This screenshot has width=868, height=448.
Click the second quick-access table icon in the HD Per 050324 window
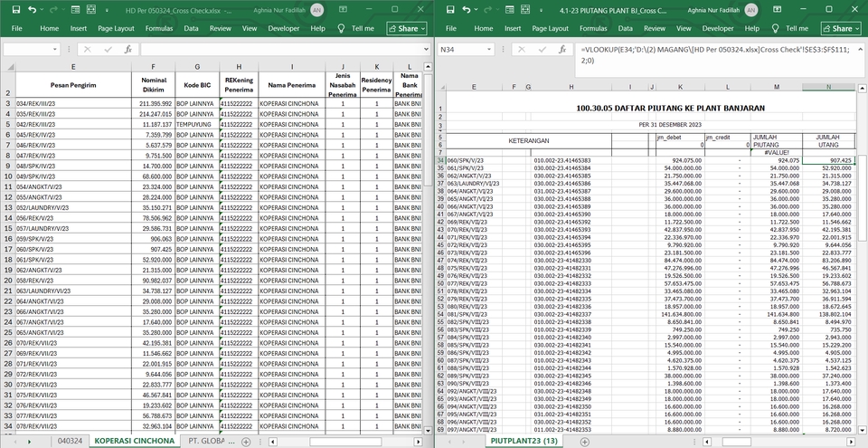pyautogui.click(x=91, y=10)
